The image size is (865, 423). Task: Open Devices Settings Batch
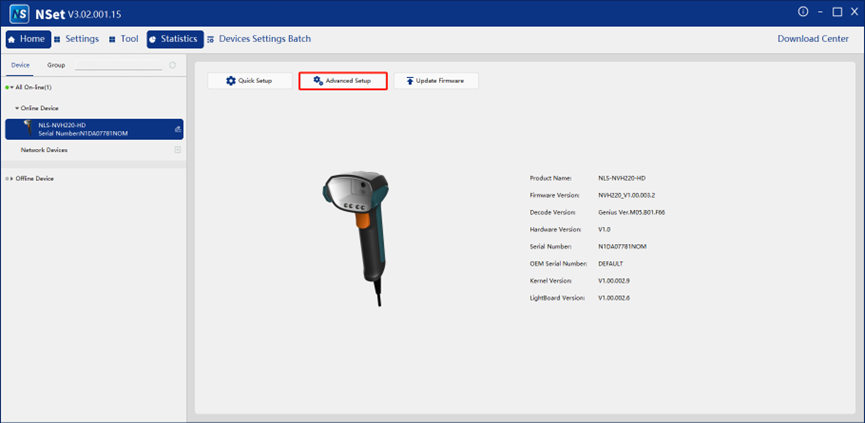(259, 39)
